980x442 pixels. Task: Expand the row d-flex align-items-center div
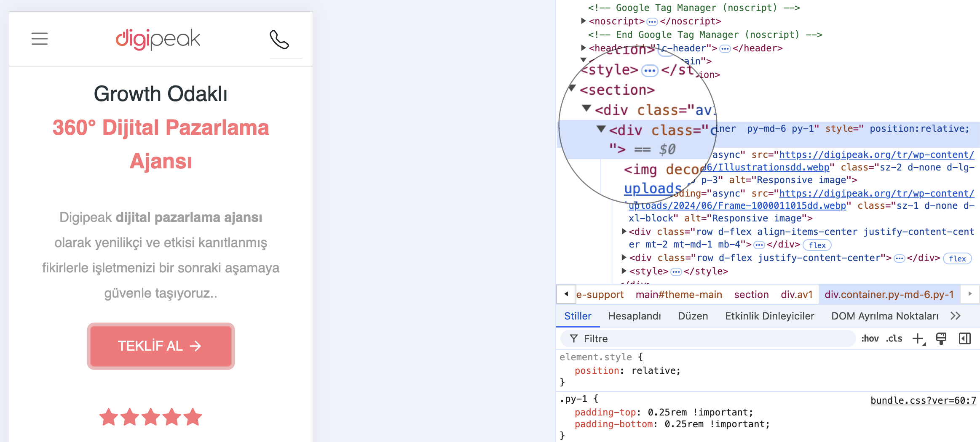(624, 231)
